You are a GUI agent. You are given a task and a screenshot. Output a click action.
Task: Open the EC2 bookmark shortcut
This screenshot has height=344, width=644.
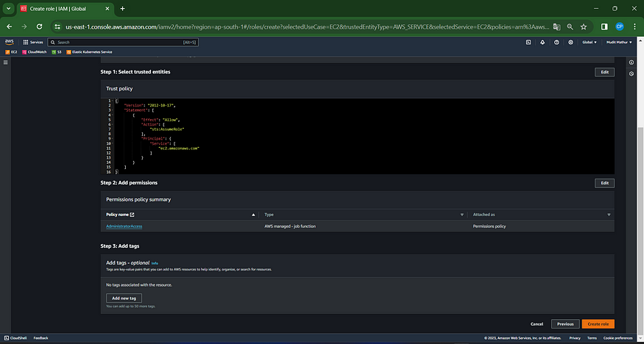pos(12,52)
